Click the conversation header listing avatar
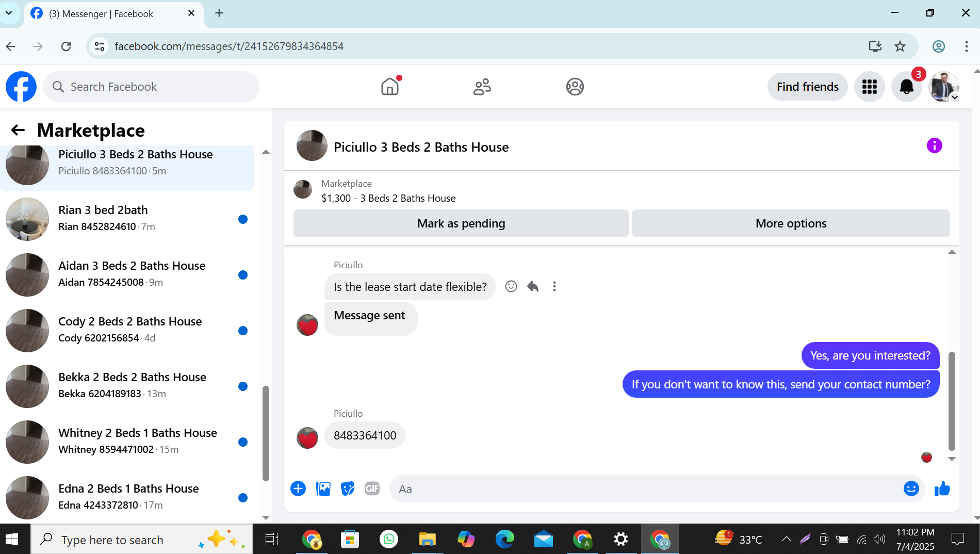980x554 pixels. coord(312,145)
